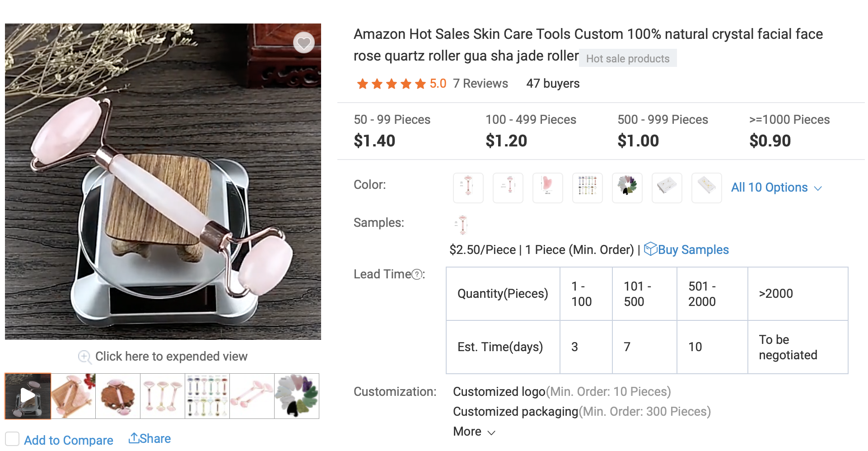Click the Buy Samples box icon
Viewport: 868px width, 451px height.
(x=650, y=249)
